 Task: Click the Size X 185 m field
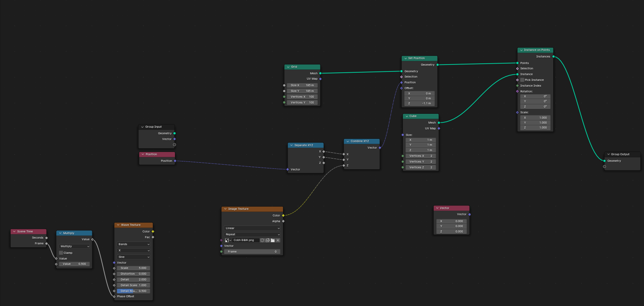pos(302,85)
